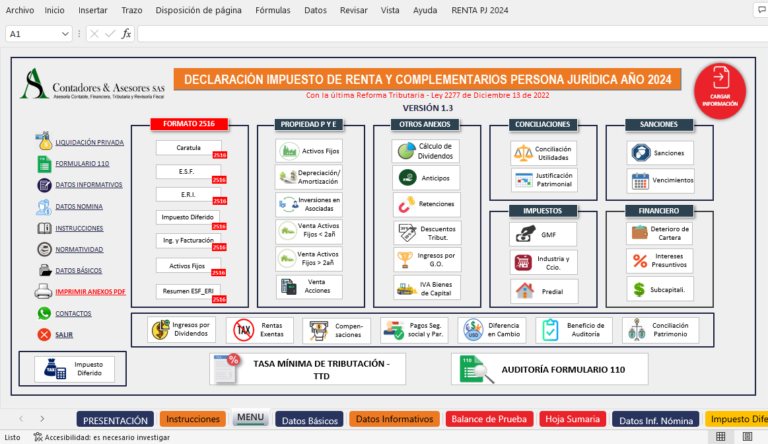Switch to the PRESENTACIÓN sheet tab

click(115, 420)
